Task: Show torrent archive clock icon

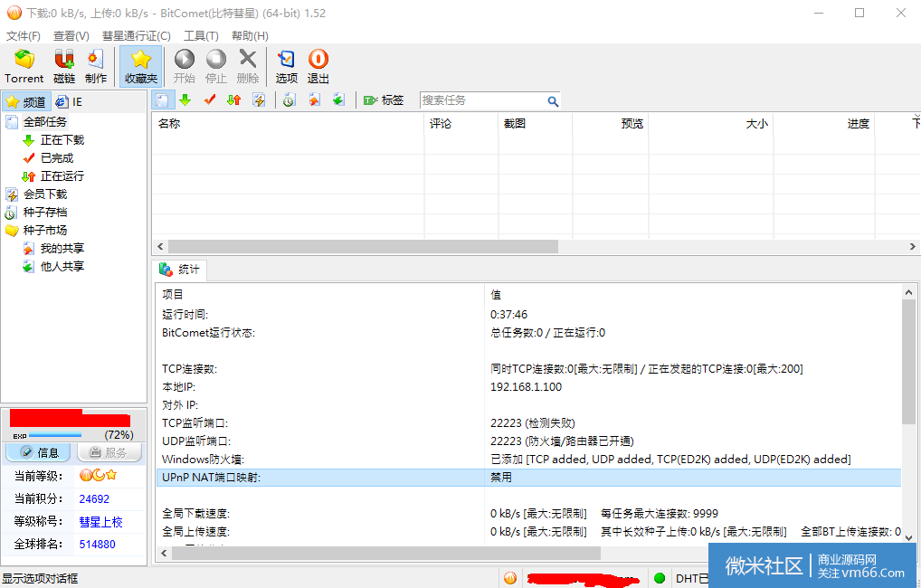Action: click(289, 100)
